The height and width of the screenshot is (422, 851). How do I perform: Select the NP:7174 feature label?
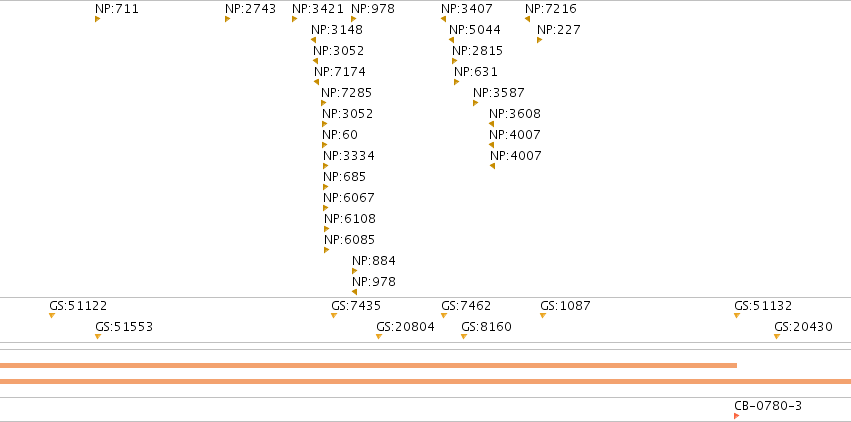coord(340,72)
